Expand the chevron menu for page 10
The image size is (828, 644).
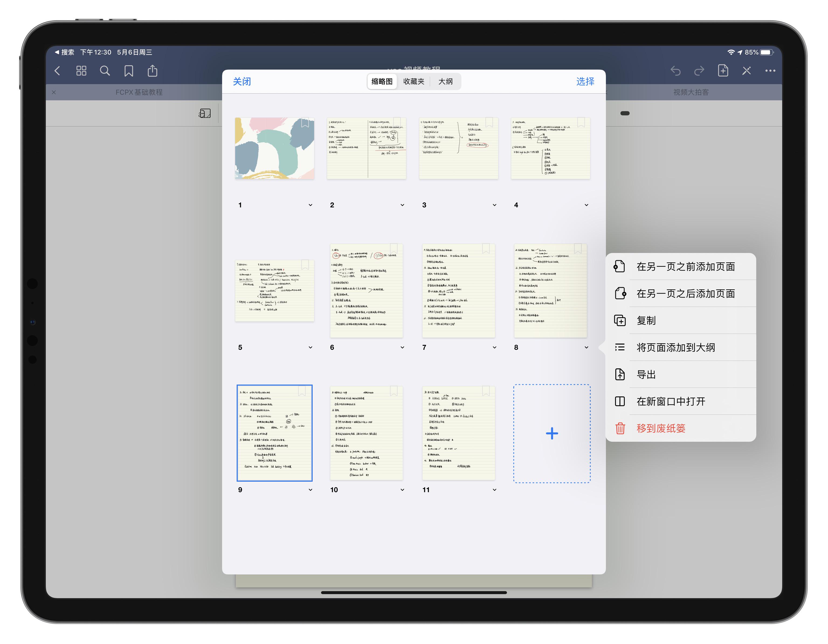[402, 490]
